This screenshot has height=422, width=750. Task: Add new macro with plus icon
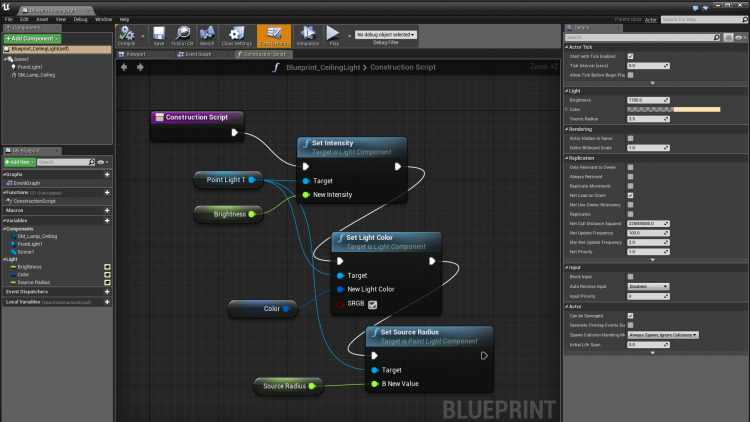coord(107,211)
